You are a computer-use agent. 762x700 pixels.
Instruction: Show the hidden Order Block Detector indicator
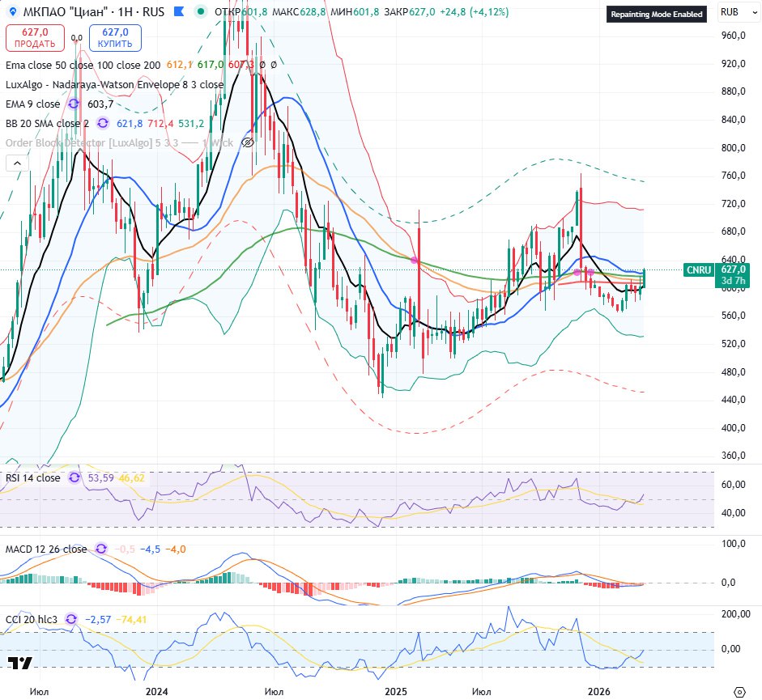click(249, 142)
